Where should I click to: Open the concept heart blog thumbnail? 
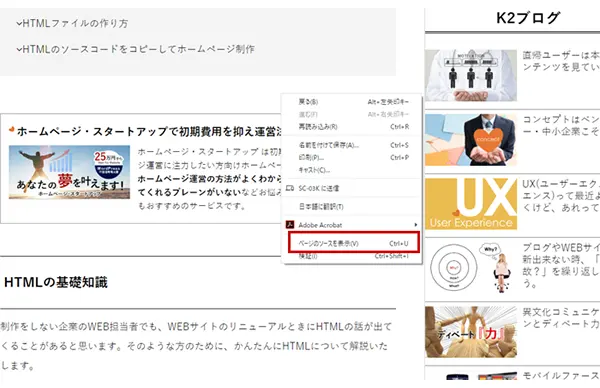point(471,140)
